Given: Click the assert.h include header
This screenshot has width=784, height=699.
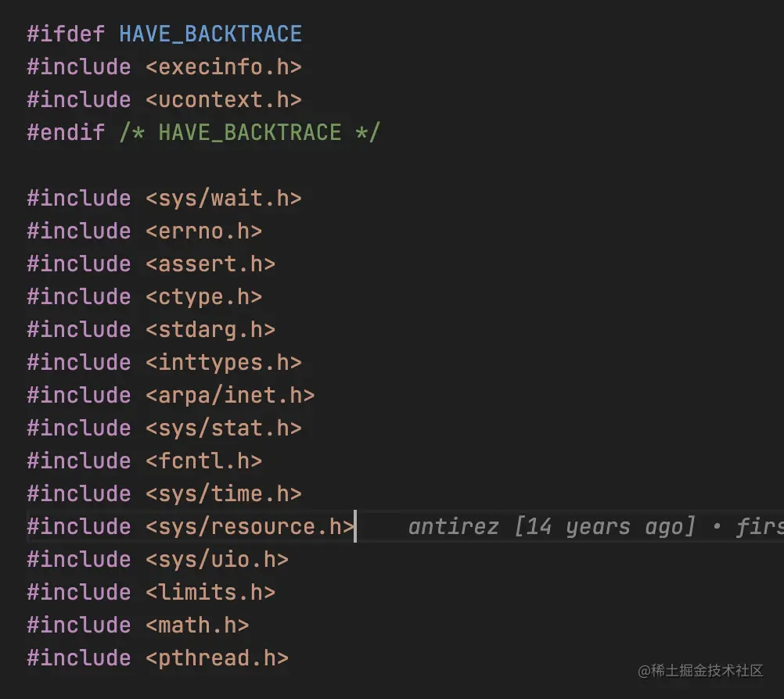Looking at the screenshot, I should (210, 263).
